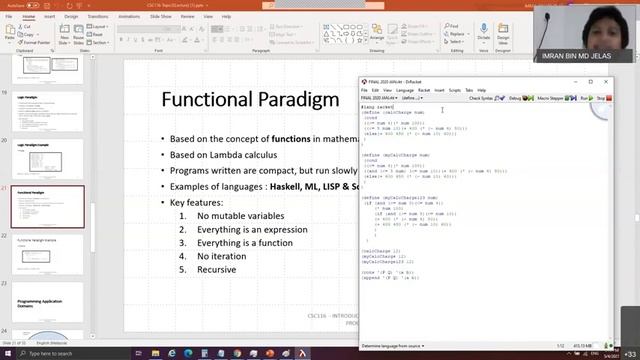Open the Section dropdown in Slides group

(x=98, y=42)
